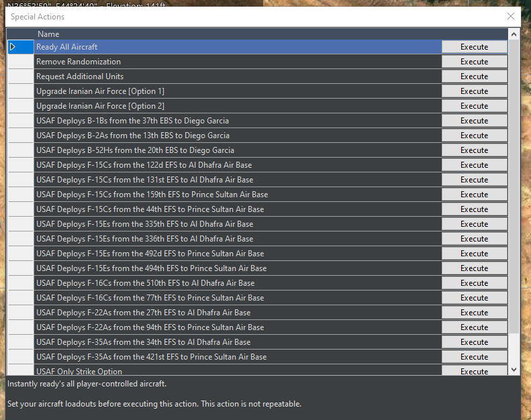
Task: Select F-15Es from the 335th EFS row
Action: click(238, 224)
